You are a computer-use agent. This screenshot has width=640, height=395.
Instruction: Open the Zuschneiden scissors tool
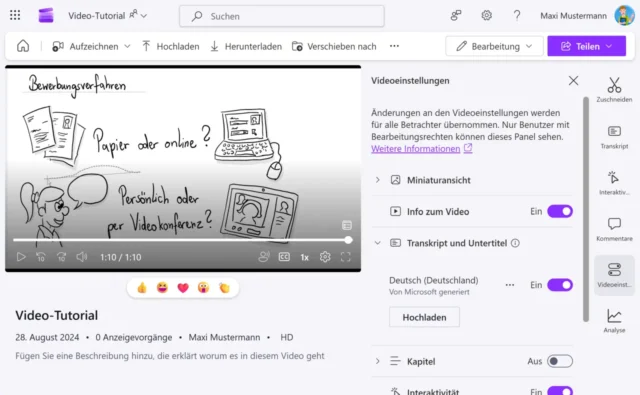(614, 90)
